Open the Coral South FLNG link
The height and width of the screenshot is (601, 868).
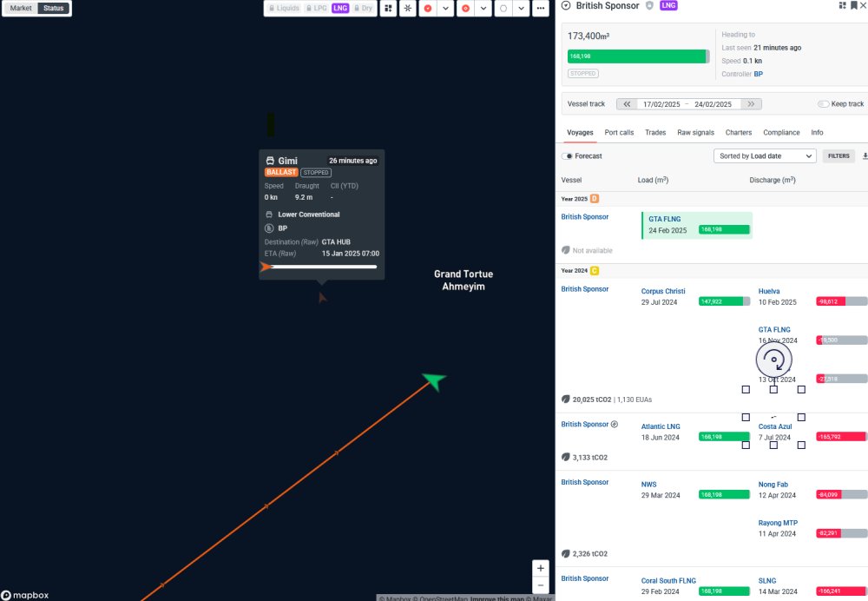point(668,580)
